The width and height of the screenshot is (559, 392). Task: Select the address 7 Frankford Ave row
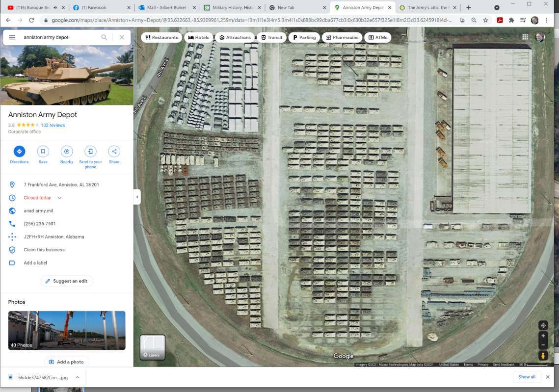tap(67, 184)
